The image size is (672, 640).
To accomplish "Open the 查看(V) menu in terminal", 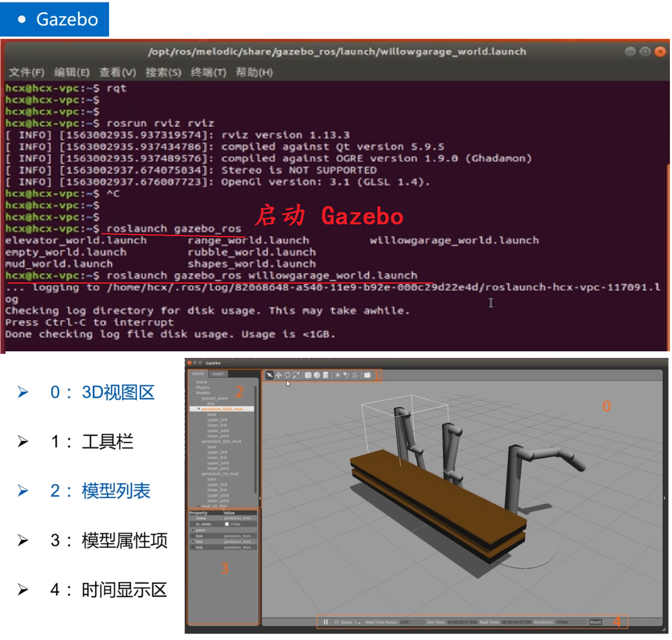I will pos(117,73).
